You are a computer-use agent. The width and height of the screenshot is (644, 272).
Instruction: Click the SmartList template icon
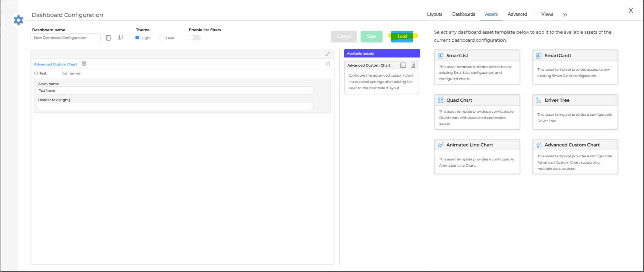(x=441, y=56)
